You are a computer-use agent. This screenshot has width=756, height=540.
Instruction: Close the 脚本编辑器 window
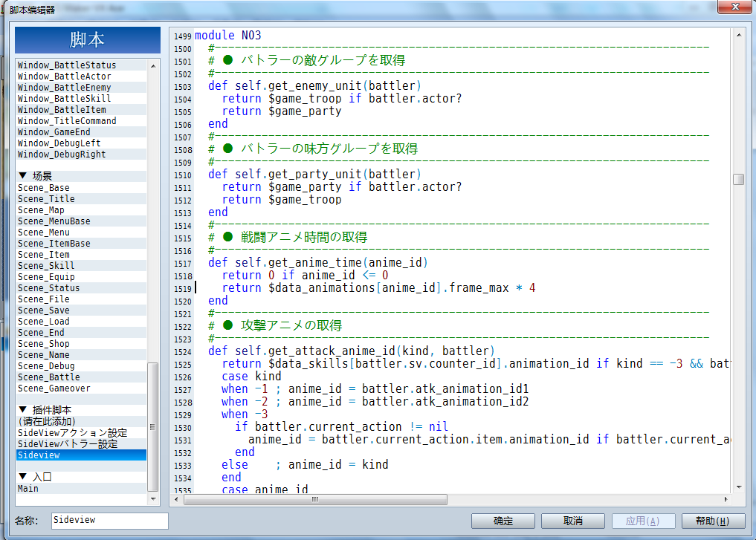tap(734, 7)
